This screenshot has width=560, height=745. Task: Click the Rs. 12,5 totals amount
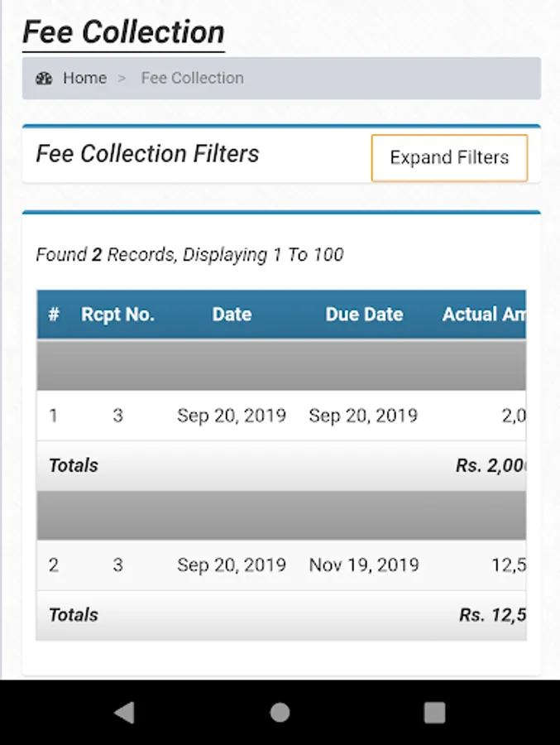pyautogui.click(x=493, y=615)
